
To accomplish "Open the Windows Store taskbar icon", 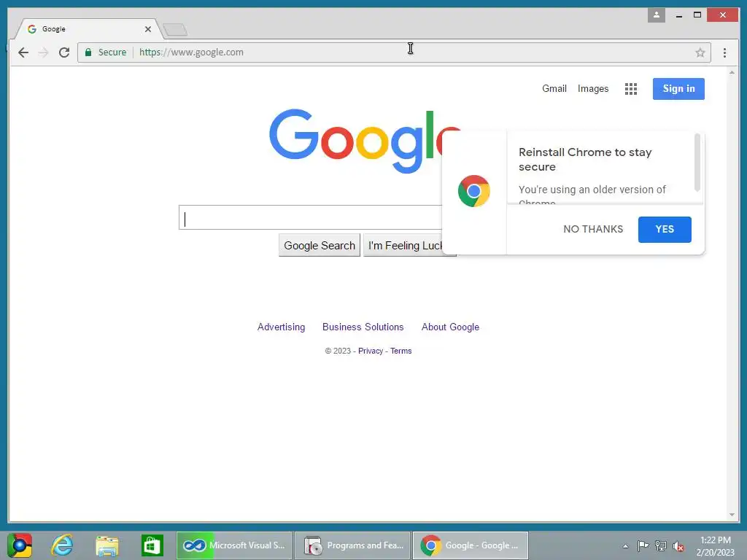I will pos(152,545).
